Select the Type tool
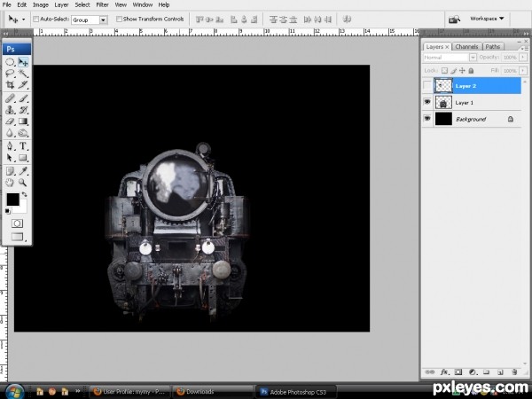Viewport: 532px width, 399px height. (23, 146)
